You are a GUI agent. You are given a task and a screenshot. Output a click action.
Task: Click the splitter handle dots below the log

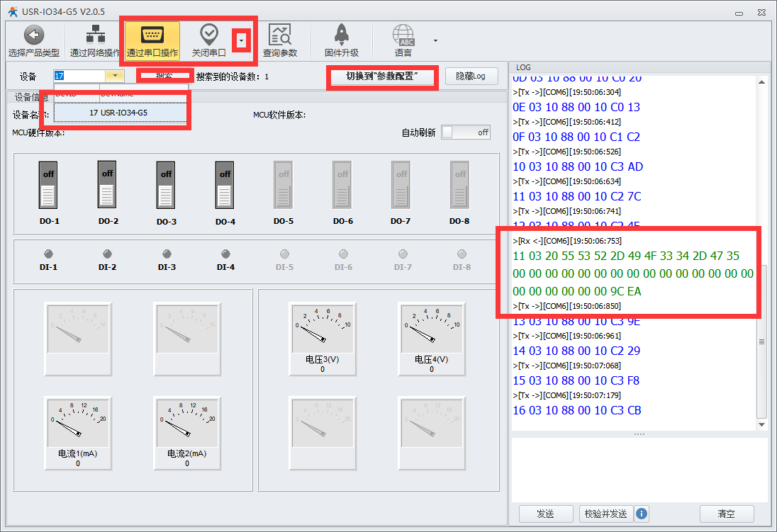pyautogui.click(x=639, y=434)
